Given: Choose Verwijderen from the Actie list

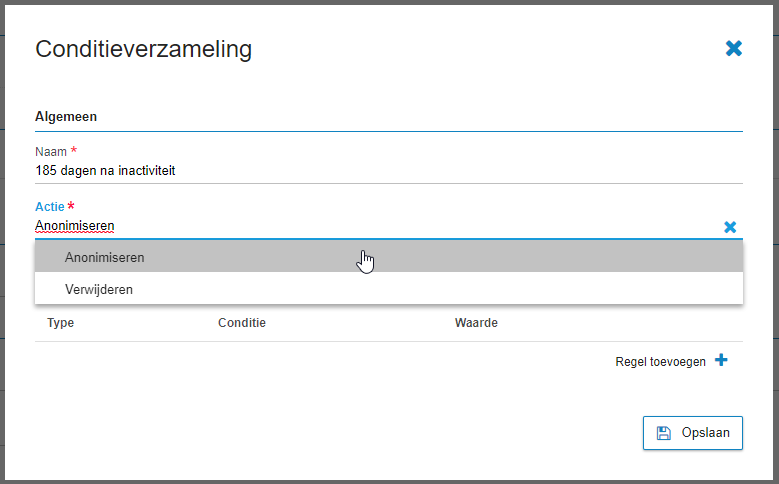Looking at the screenshot, I should pyautogui.click(x=389, y=289).
